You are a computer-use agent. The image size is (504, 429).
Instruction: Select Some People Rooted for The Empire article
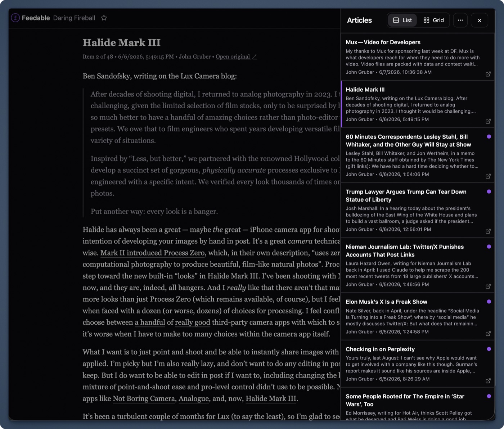pos(418,404)
